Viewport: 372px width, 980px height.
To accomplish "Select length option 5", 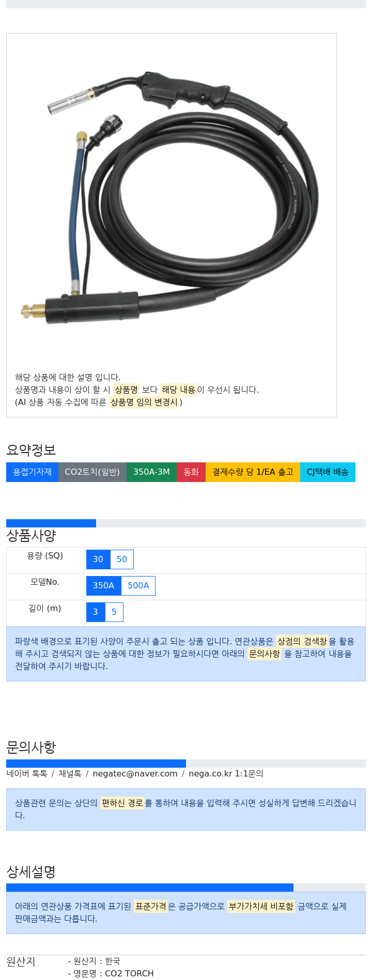I will click(114, 612).
